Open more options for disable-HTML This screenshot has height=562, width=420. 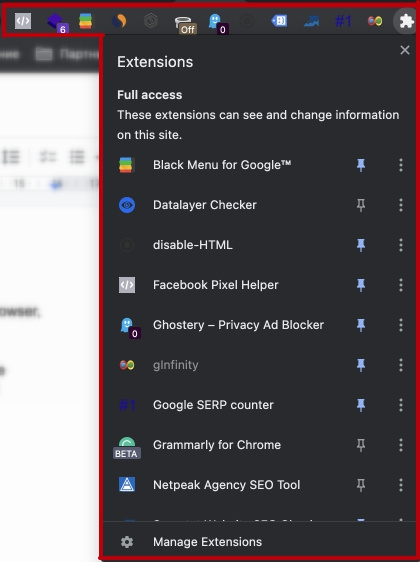(401, 245)
